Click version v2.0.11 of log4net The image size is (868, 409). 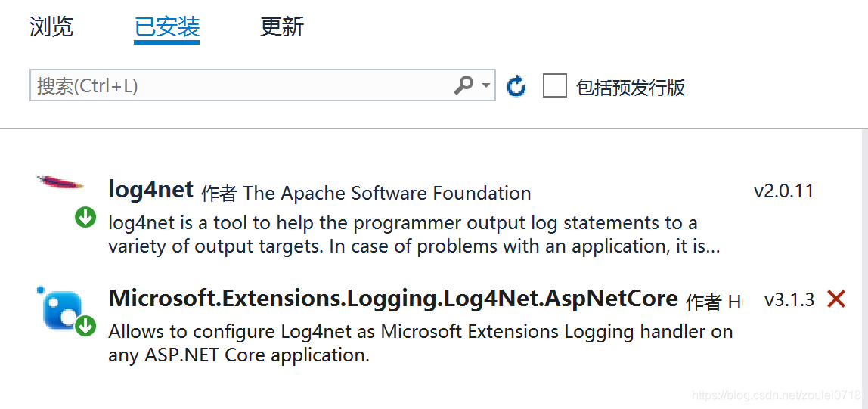pyautogui.click(x=783, y=191)
